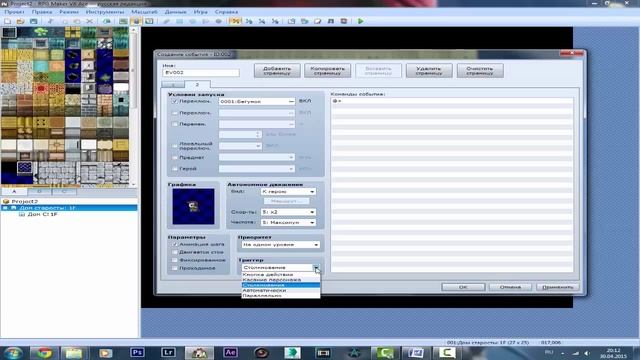Viewport: 640px width, 360px height.
Task: Choose the Flood Fill tool icon
Action: 206,21
